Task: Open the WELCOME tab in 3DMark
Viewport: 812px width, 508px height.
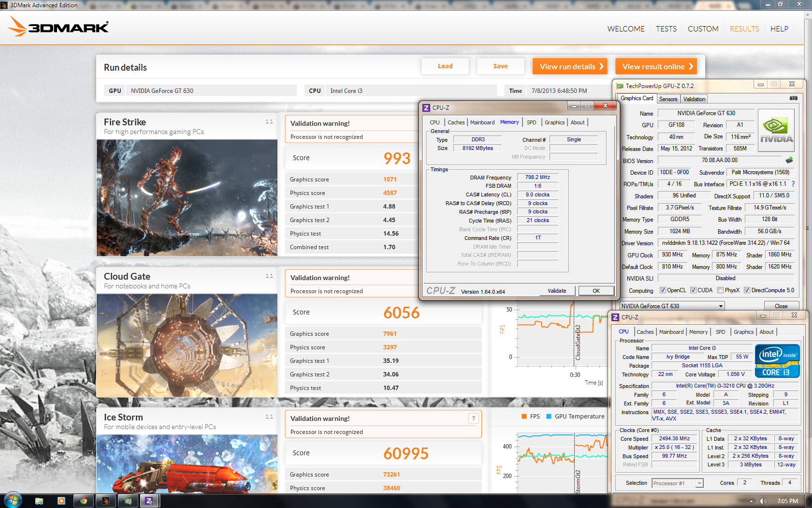Action: [x=626, y=29]
